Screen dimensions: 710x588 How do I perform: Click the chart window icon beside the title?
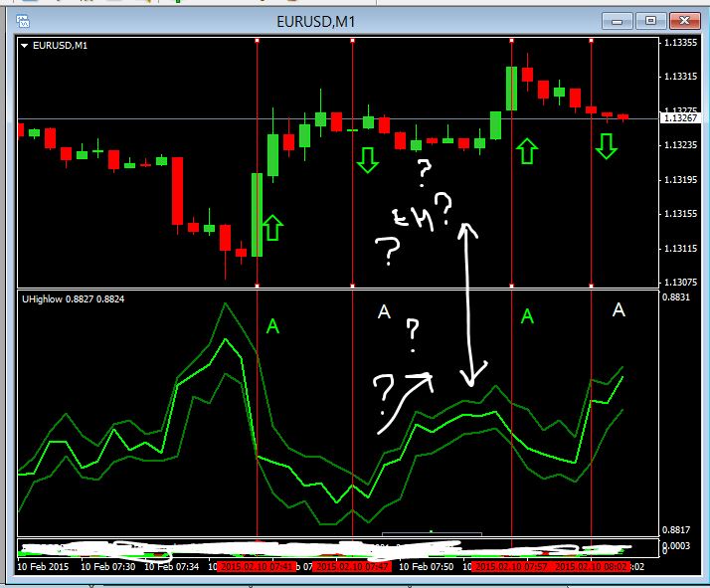point(23,21)
